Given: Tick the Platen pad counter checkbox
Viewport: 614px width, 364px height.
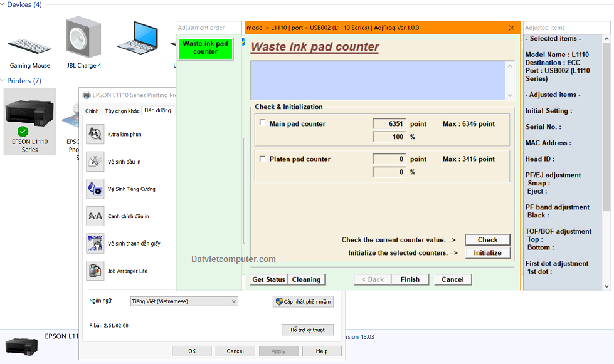Looking at the screenshot, I should coord(262,159).
